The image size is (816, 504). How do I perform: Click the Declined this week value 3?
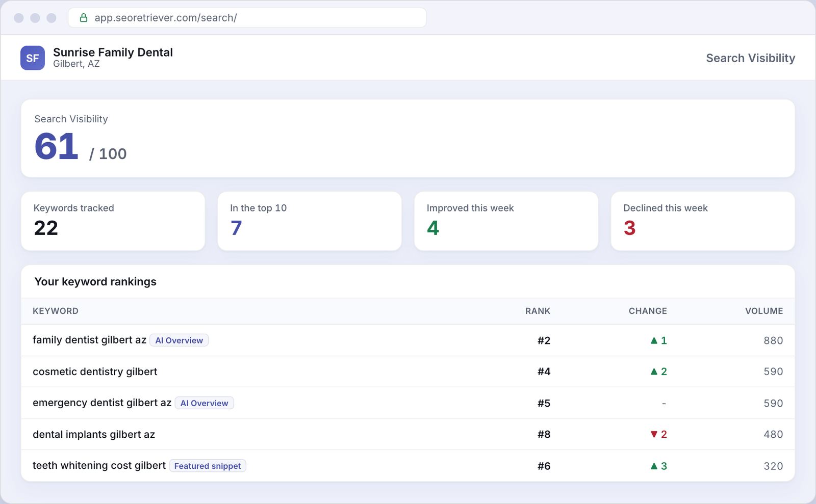[629, 228]
